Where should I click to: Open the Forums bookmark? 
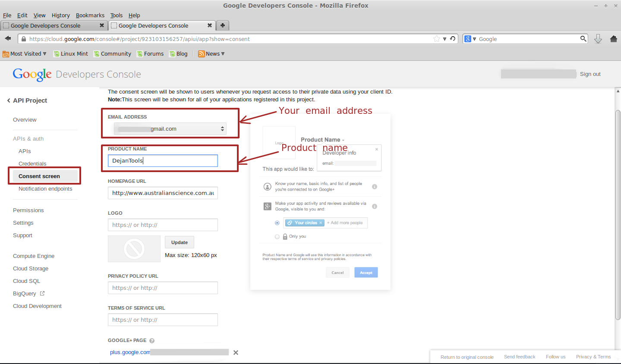tap(151, 54)
